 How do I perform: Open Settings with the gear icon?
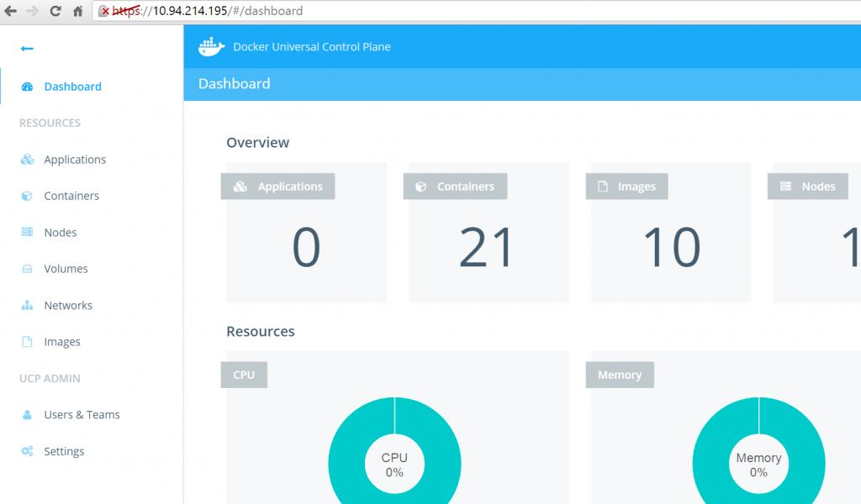pos(25,451)
